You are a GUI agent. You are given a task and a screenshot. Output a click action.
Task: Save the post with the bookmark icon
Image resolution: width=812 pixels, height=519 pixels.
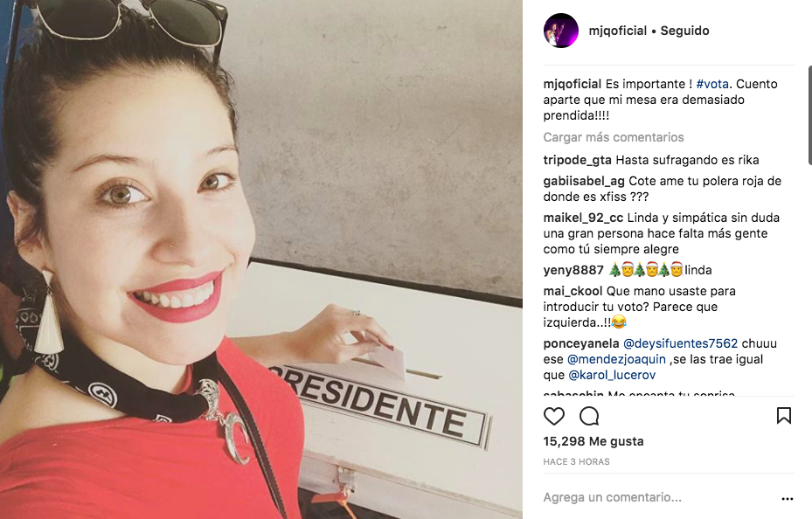783,416
